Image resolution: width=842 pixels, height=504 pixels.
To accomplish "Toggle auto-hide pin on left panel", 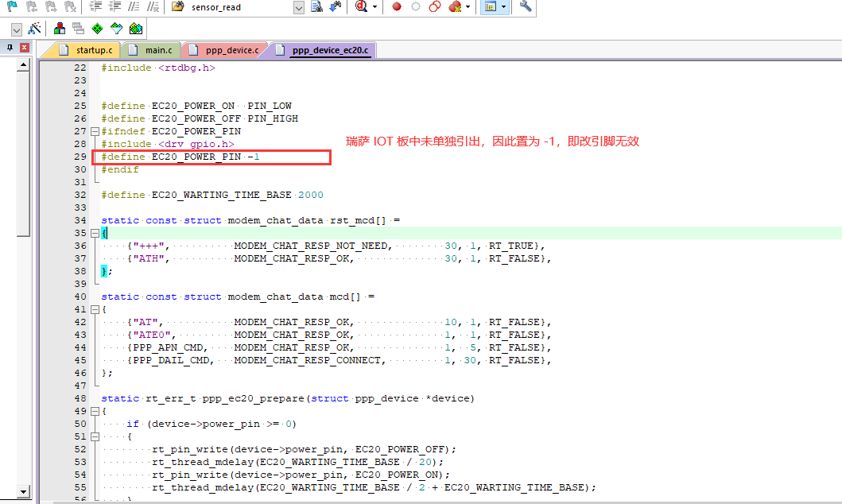I will [x=10, y=48].
